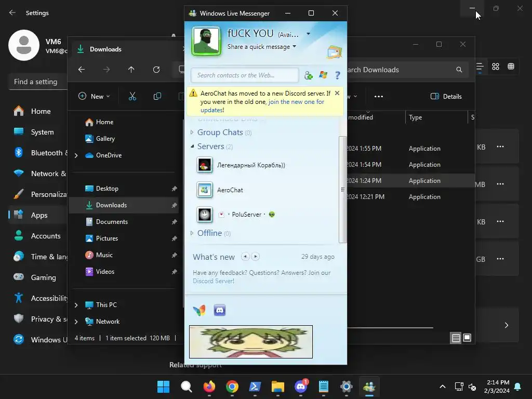The width and height of the screenshot is (532, 399).
Task: Expand the This PC tree node
Action: (x=76, y=305)
